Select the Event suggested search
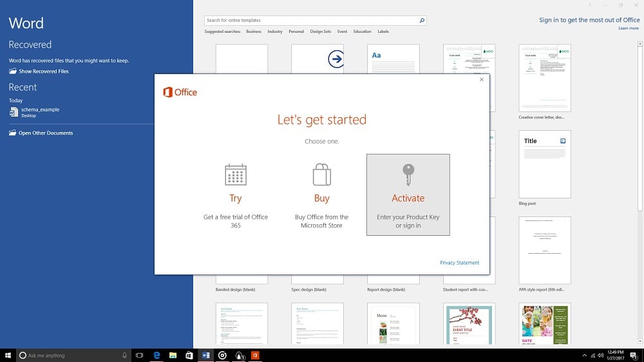The height and width of the screenshot is (362, 644). (342, 31)
